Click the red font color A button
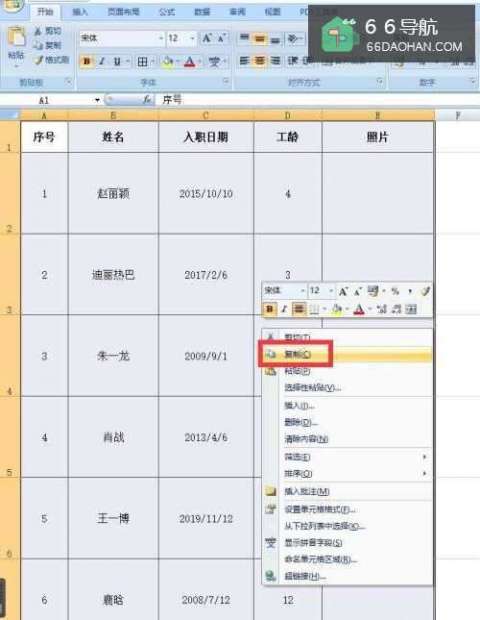This screenshot has width=480, height=620. click(189, 62)
